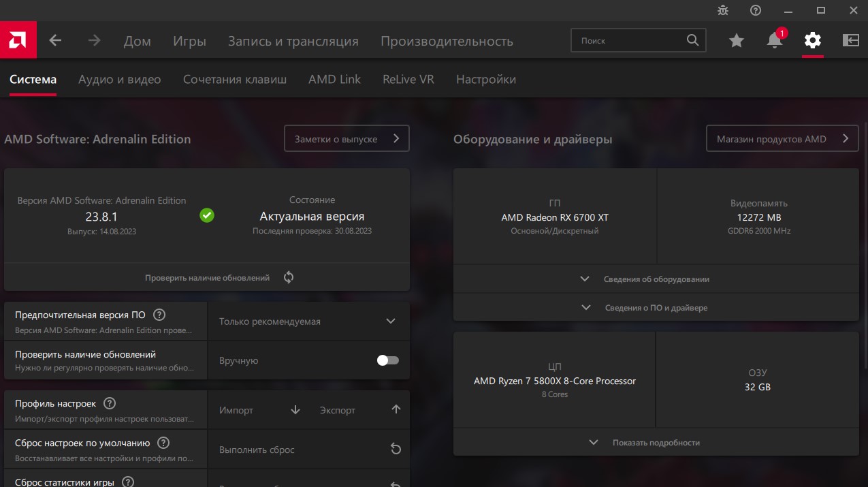
Task: Click the Выполнить сброс reset arrow icon
Action: point(396,449)
